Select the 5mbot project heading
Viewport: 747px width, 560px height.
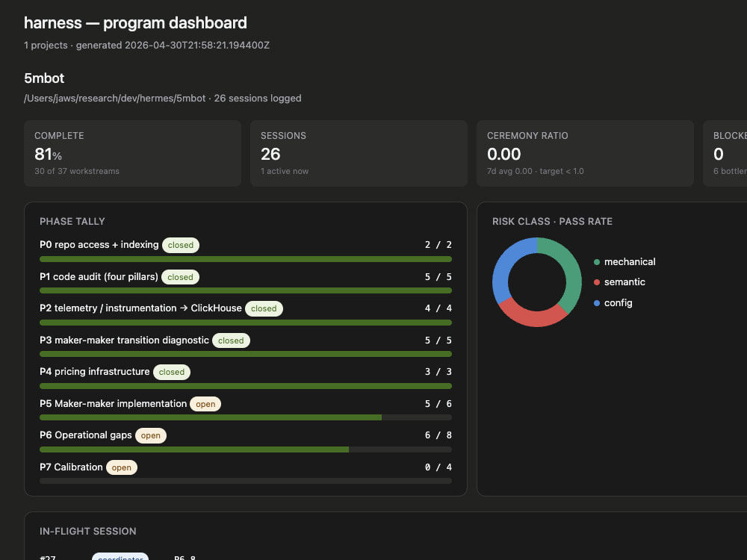pos(44,78)
